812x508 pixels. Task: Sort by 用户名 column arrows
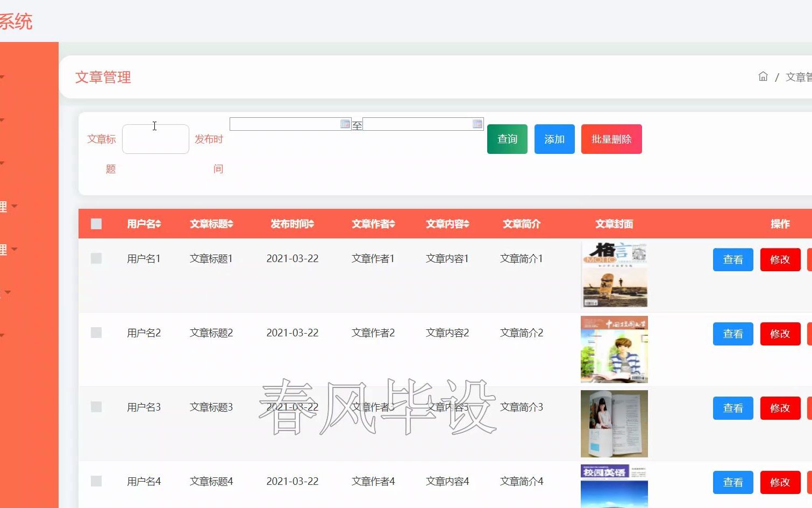[158, 224]
